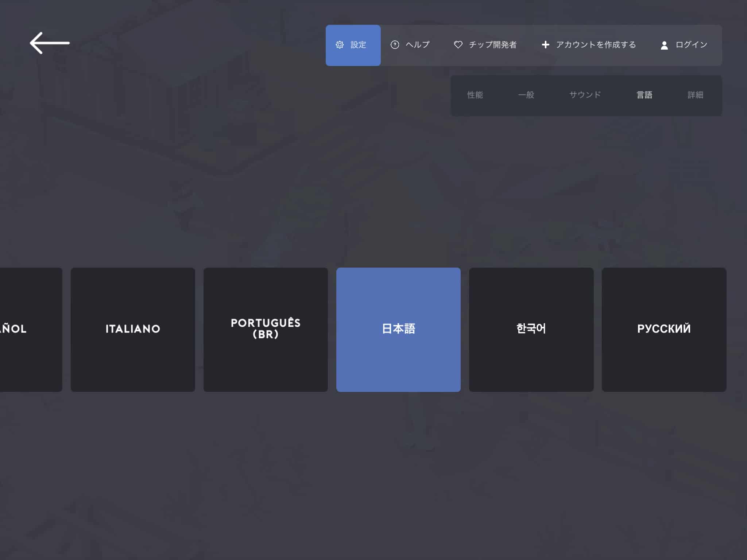
Task: Open the ヘルプ menu item
Action: 418,45
